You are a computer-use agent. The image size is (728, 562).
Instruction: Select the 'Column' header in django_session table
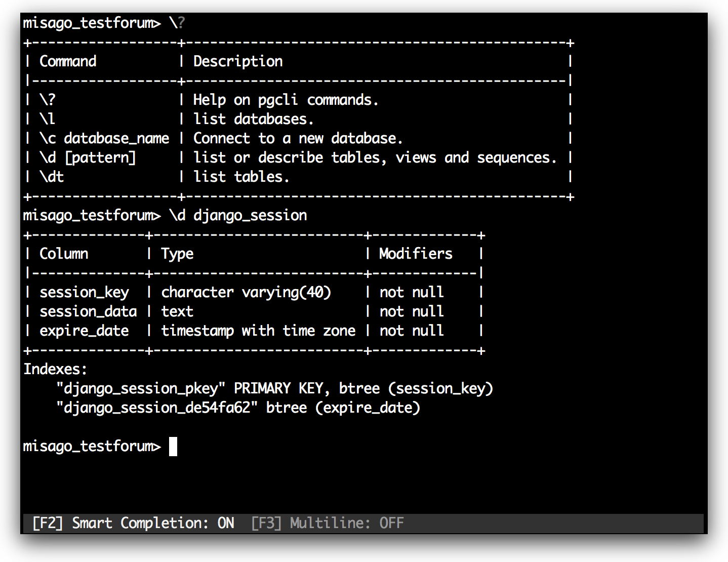pos(64,254)
